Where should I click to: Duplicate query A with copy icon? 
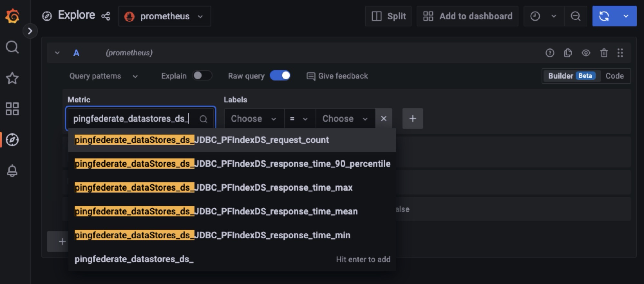[x=568, y=53]
